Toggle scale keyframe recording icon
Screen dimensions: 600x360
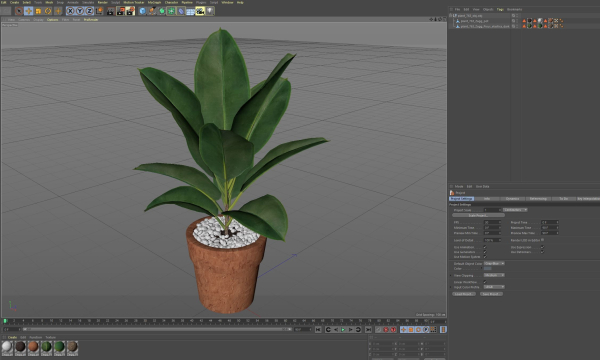[411, 329]
